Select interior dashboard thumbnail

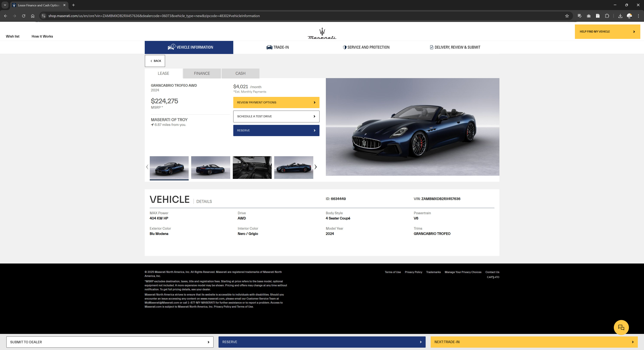(252, 167)
